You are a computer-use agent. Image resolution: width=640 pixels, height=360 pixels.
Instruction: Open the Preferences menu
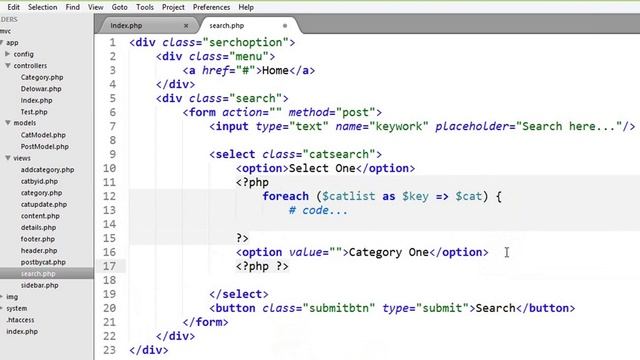click(211, 7)
